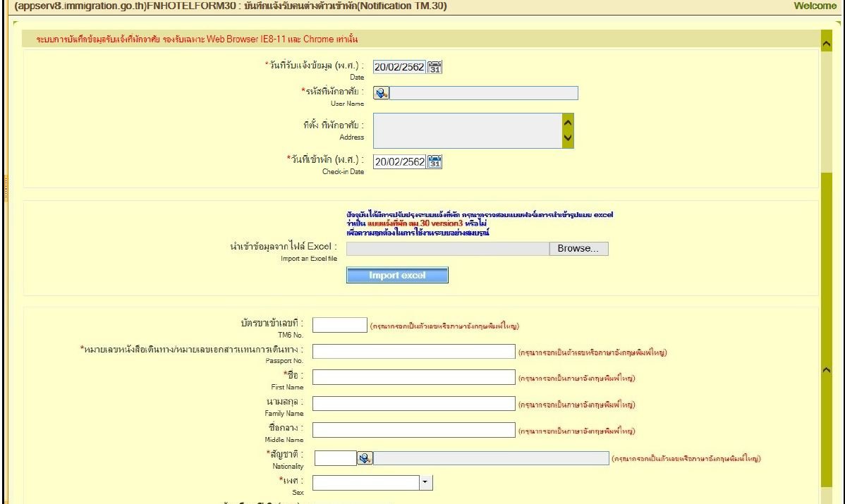
Task: Focus the Middle Name text field
Action: 414,430
